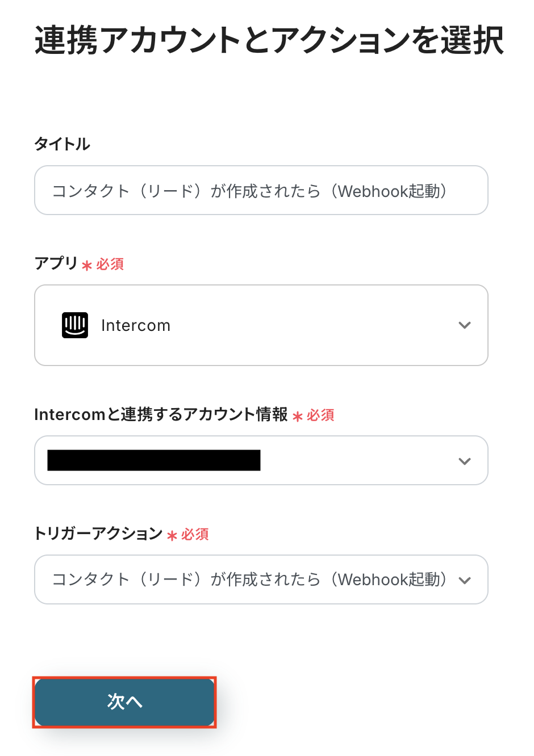Select the blacked-out account name
The height and width of the screenshot is (756, 534).
pos(154,460)
